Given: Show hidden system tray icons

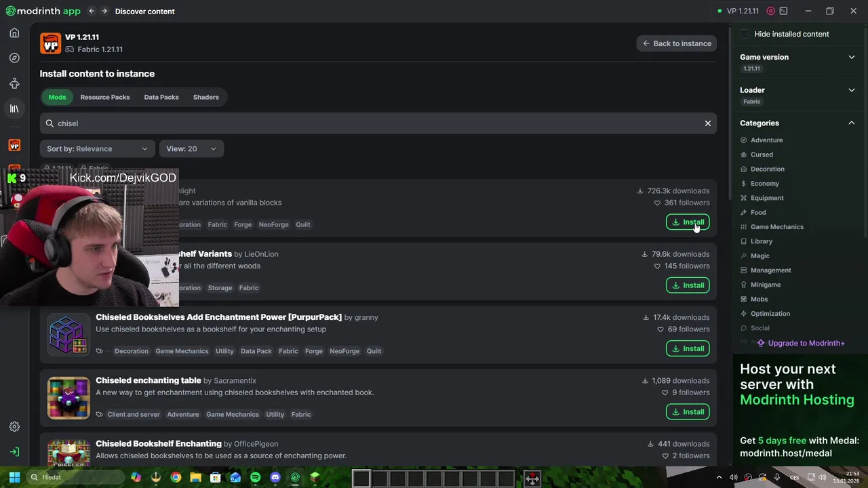Looking at the screenshot, I should coord(719,477).
